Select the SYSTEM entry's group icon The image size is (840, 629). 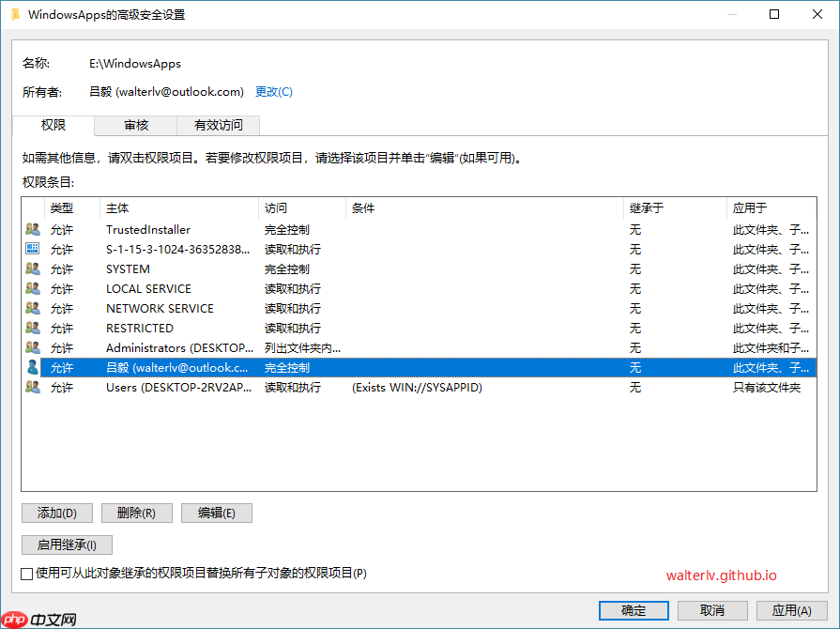31,268
